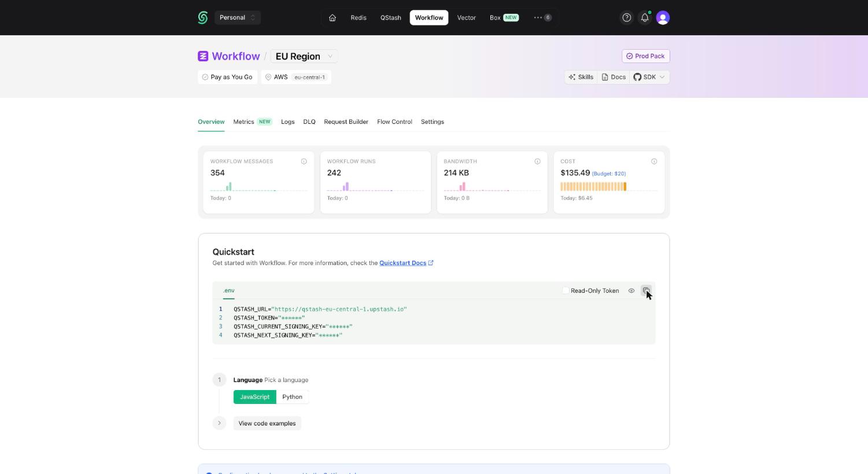Click the purple Workflow product icon
The image size is (868, 474).
click(203, 56)
